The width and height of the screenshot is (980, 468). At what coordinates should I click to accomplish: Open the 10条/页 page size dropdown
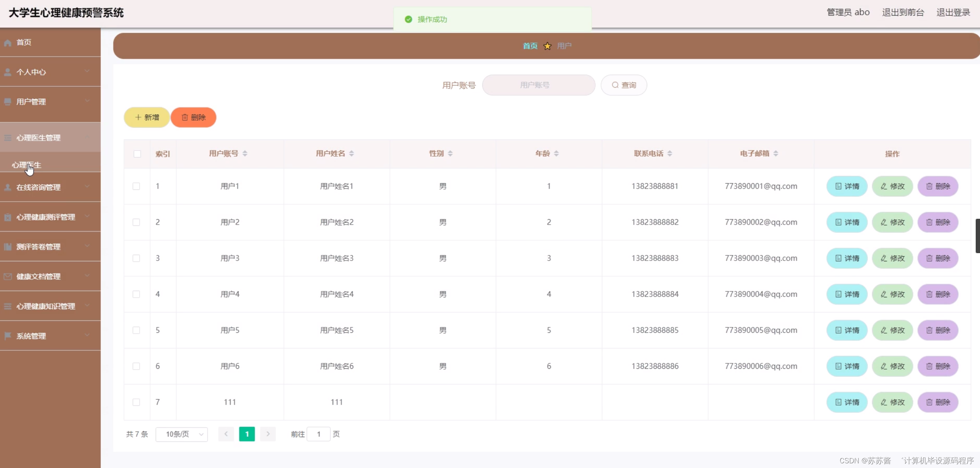(181, 434)
